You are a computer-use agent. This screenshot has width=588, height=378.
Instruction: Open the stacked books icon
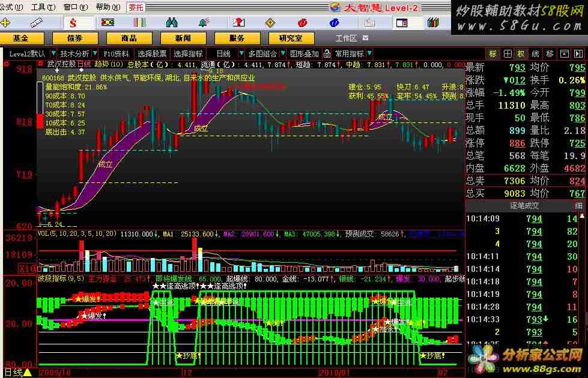tap(433, 23)
